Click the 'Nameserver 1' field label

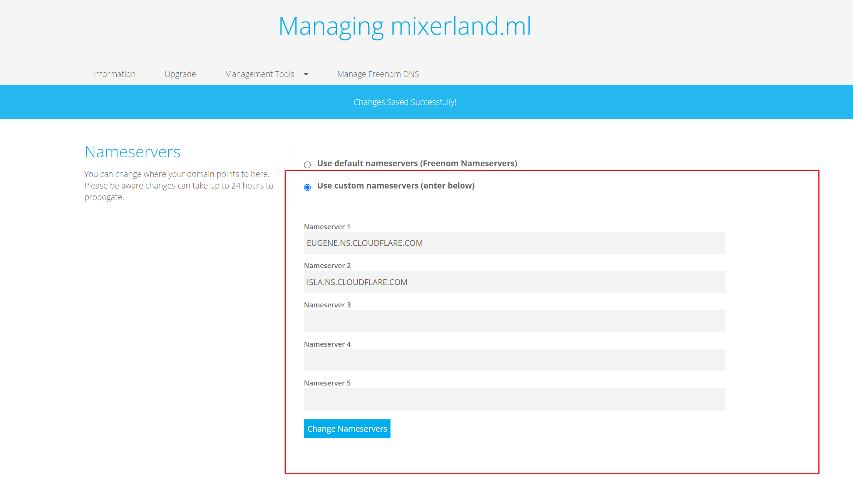point(327,227)
